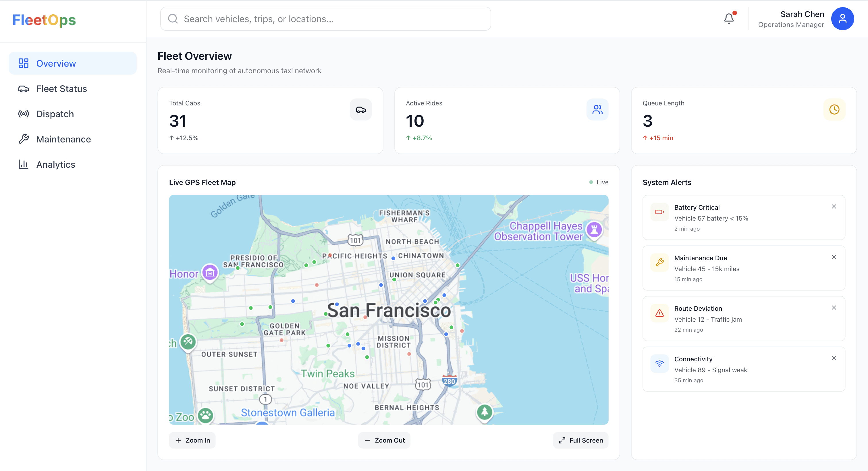Open the notification bell
868x471 pixels.
(x=728, y=19)
